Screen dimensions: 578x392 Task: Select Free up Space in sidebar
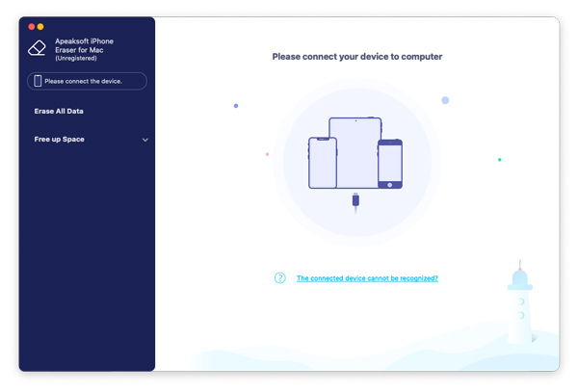60,140
